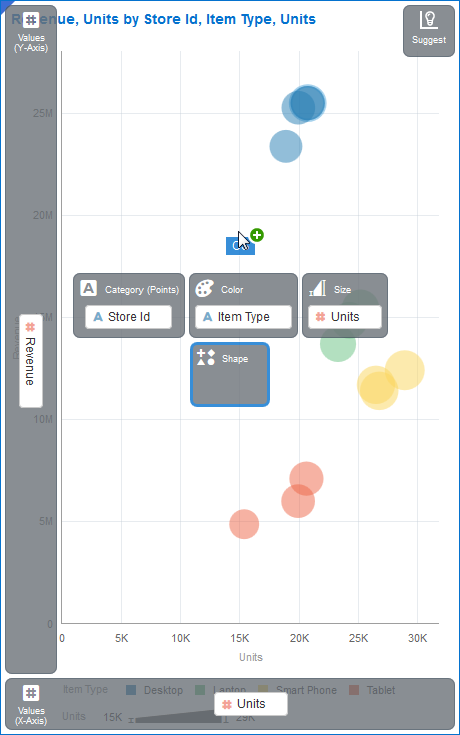Click the Category (Points) letter A icon
Screen dimensions: 460x735
[x=89, y=288]
